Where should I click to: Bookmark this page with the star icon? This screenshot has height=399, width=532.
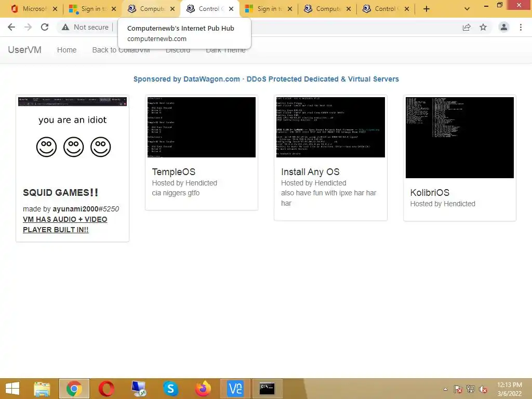point(483,27)
